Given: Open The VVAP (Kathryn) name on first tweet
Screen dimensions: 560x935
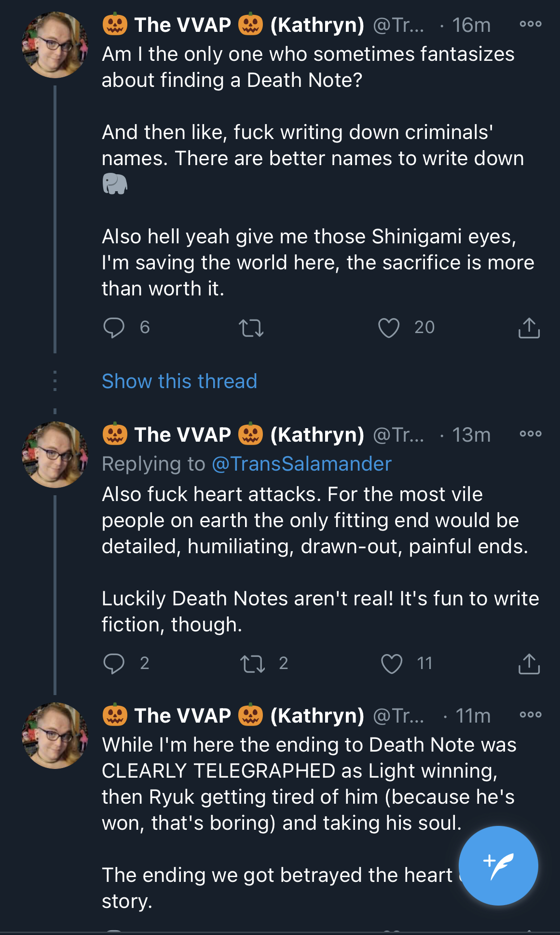Looking at the screenshot, I should click(x=233, y=25).
